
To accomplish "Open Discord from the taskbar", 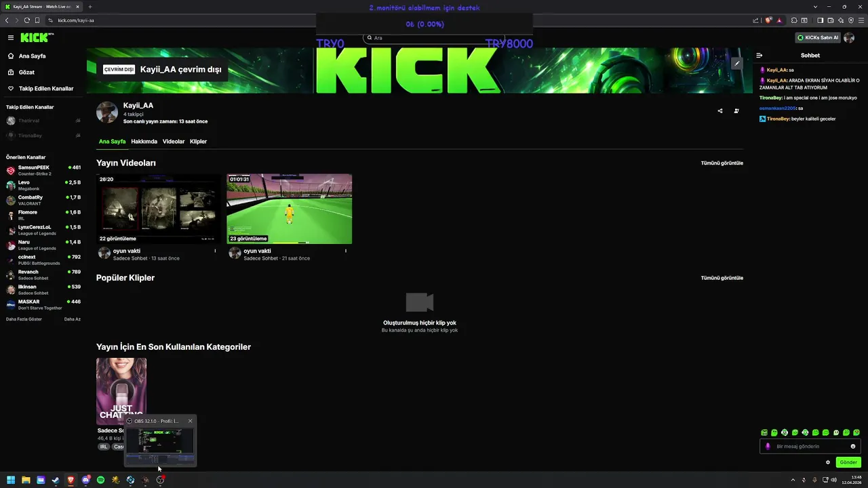I will (x=85, y=480).
